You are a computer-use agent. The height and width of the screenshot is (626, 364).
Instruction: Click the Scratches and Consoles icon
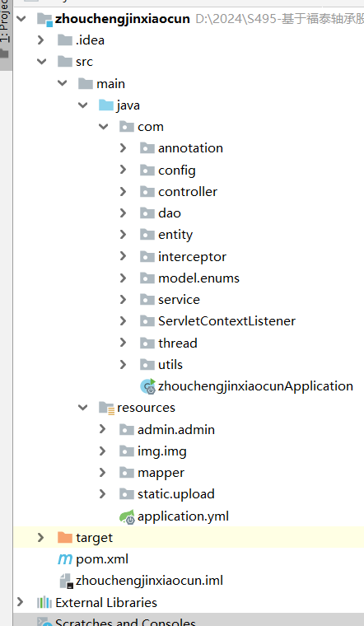point(44,623)
